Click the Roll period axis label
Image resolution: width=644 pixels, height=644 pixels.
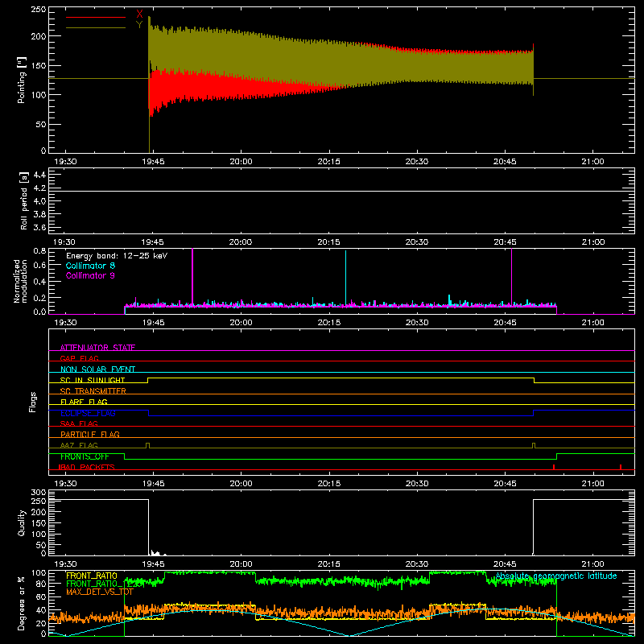point(24,200)
